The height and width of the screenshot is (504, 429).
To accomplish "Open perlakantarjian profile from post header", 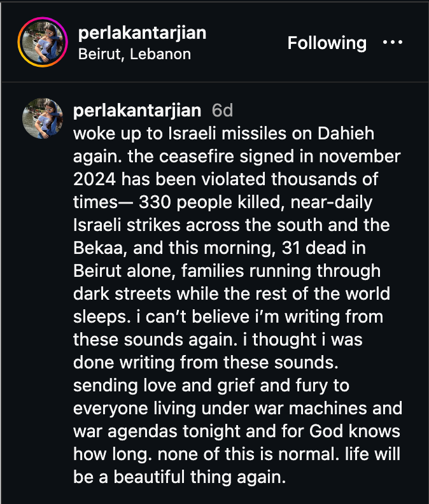I will (x=141, y=32).
